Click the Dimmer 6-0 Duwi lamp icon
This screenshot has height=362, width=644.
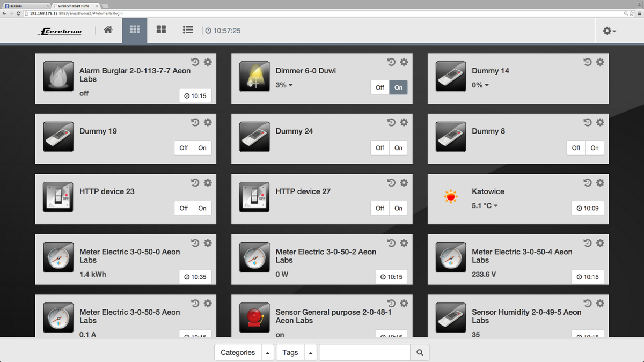(x=254, y=77)
